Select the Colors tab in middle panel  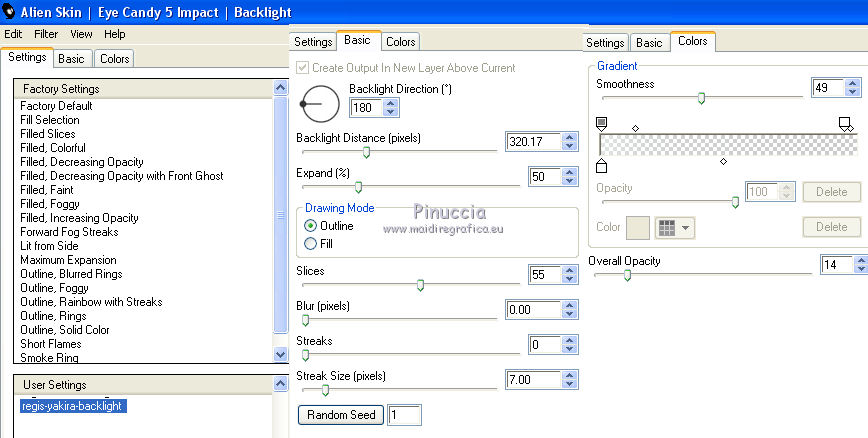click(x=401, y=42)
